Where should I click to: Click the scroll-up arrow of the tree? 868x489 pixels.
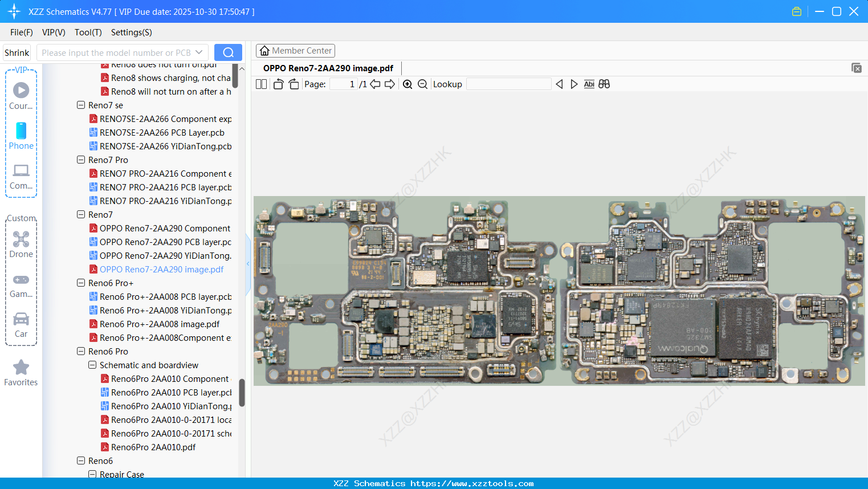click(x=242, y=68)
